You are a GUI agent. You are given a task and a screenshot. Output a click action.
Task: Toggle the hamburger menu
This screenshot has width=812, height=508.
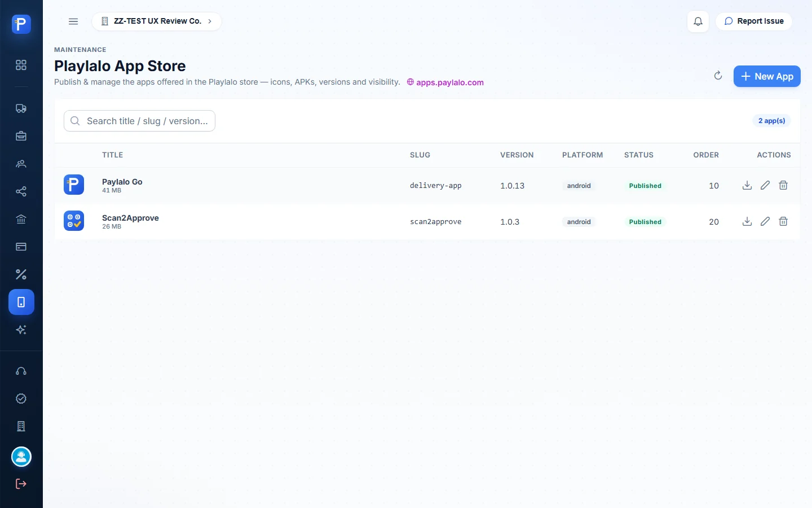(x=73, y=21)
